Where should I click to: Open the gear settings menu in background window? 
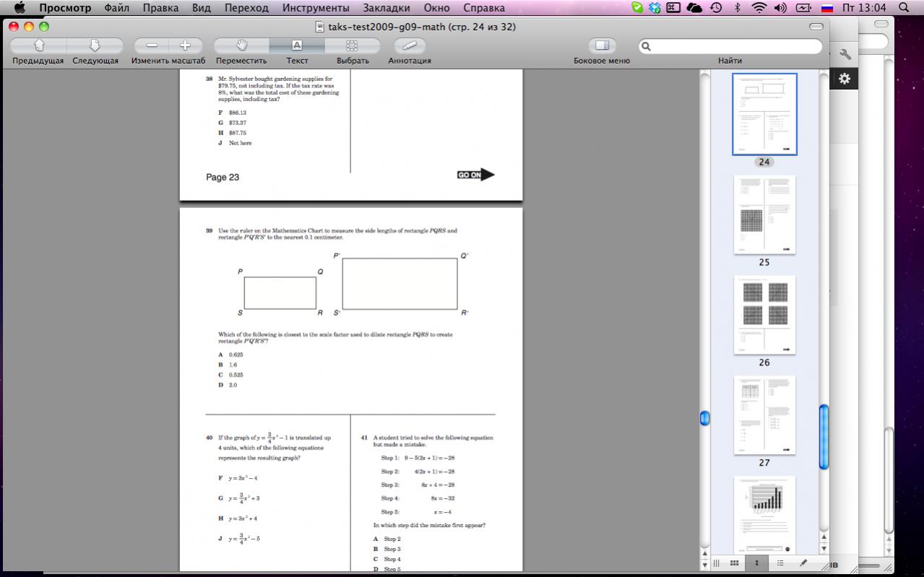[x=844, y=79]
